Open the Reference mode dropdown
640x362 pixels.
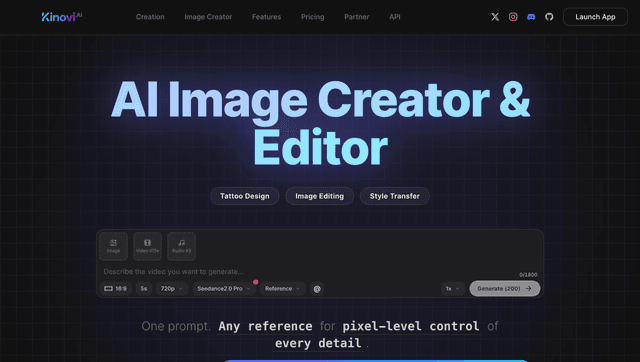pos(282,289)
